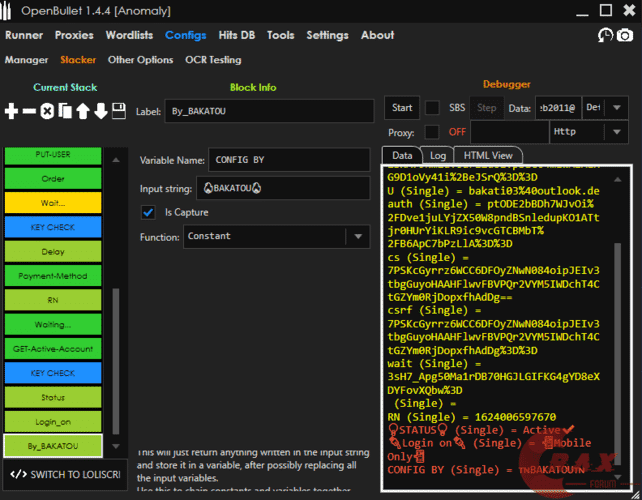Move block down with down arrow
This screenshot has height=500, width=642.
[x=101, y=111]
